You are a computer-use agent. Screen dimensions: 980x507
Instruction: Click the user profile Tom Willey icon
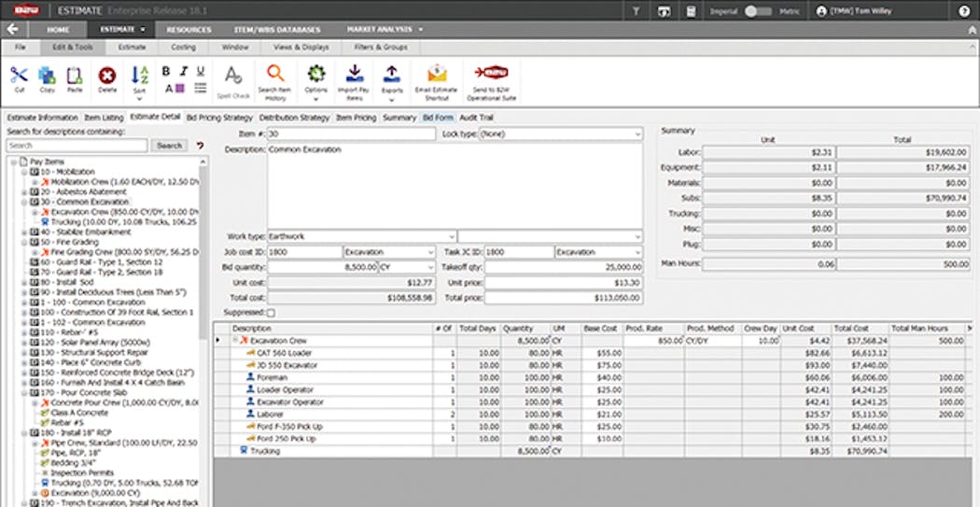coord(821,11)
